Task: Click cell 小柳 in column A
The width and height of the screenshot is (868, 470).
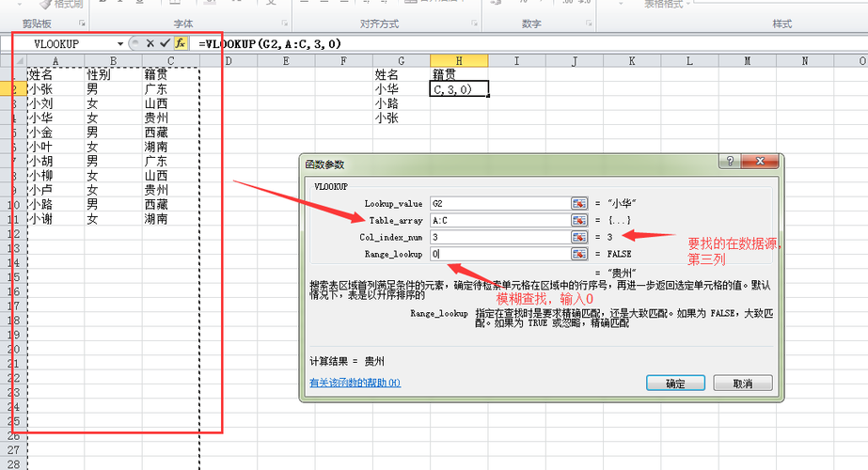Action: click(55, 175)
